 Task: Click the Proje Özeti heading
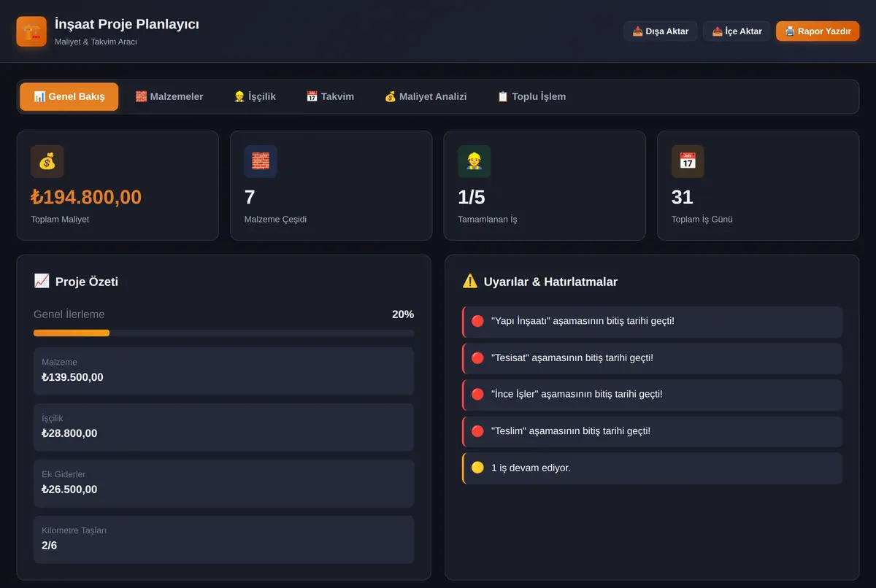[x=87, y=282]
